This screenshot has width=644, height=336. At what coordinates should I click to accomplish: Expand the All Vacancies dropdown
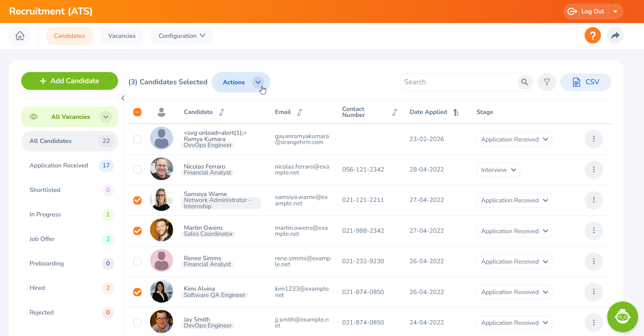105,117
